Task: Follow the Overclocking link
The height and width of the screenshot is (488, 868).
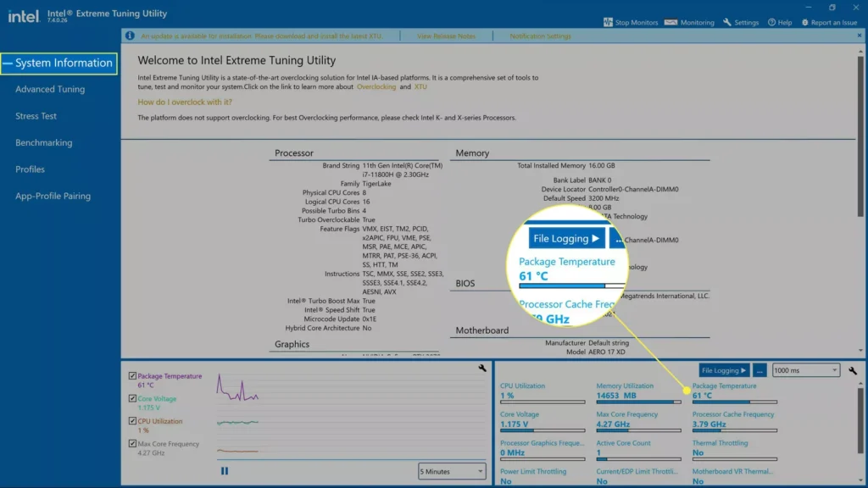Action: (376, 87)
